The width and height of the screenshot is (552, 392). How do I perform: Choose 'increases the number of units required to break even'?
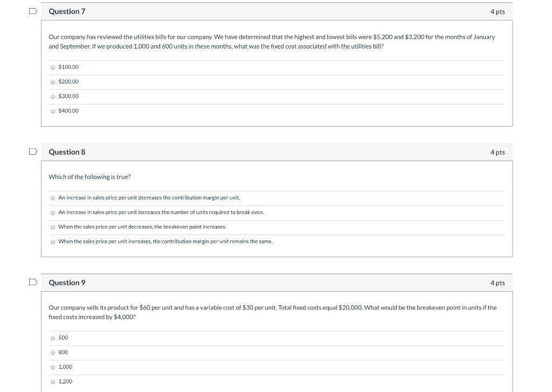(53, 212)
